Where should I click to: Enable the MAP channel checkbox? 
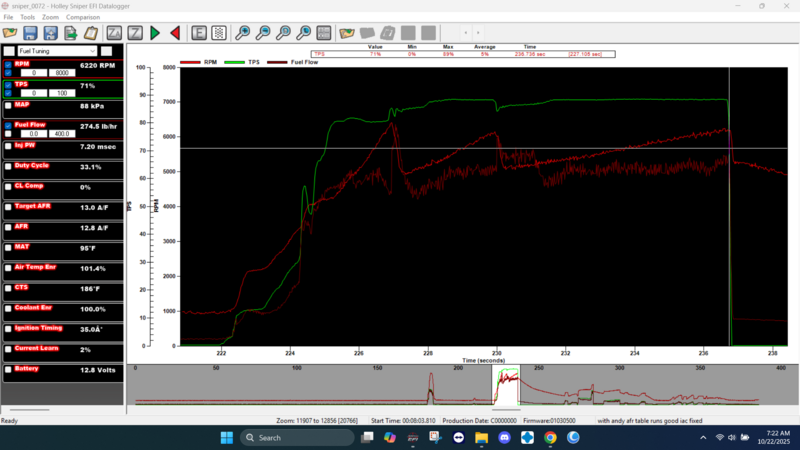8,105
